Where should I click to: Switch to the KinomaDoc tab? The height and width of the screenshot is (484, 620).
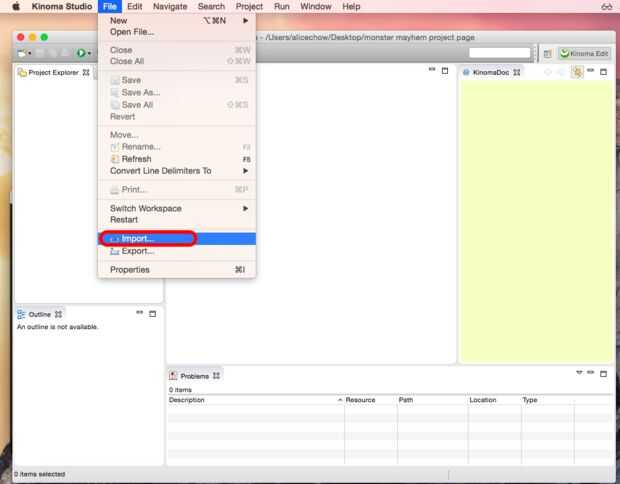pyautogui.click(x=491, y=72)
